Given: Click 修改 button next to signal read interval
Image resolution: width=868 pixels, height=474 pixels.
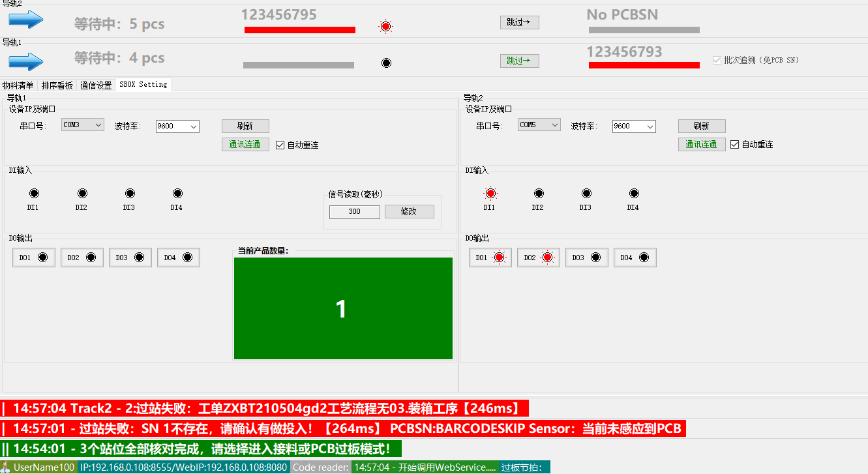Looking at the screenshot, I should tap(409, 211).
